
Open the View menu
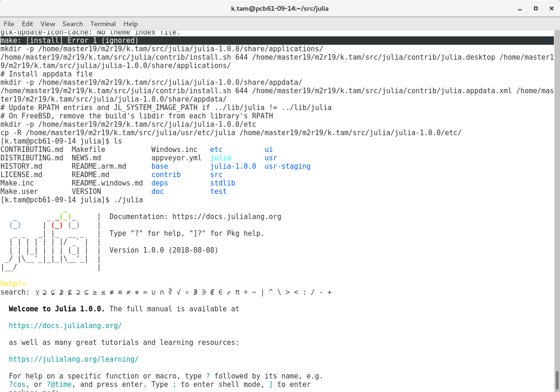tap(48, 24)
